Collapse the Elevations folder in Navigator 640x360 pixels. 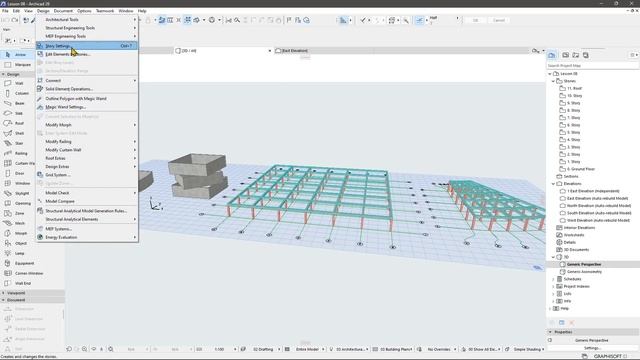pos(553,184)
